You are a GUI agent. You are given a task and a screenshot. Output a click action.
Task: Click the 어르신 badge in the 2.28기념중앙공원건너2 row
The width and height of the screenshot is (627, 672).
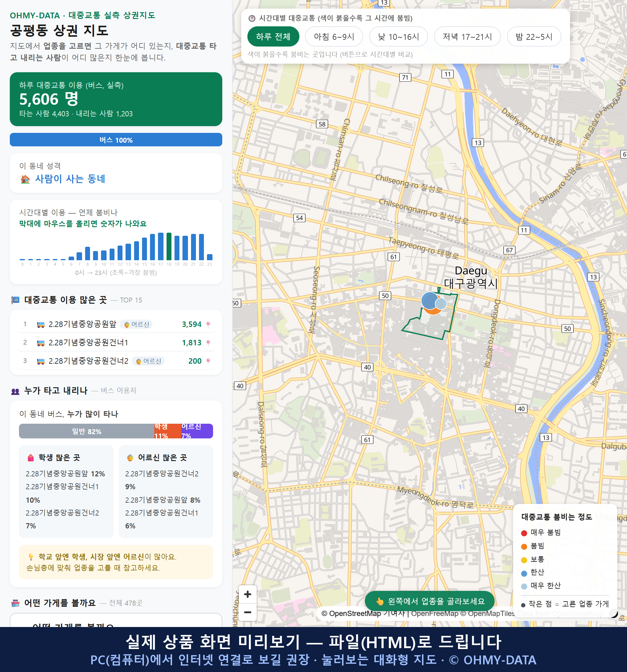(148, 361)
